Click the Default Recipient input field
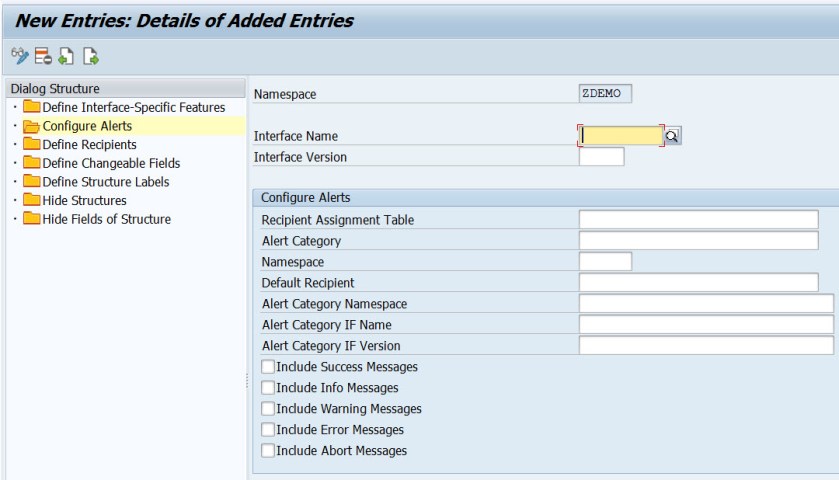 pos(698,283)
